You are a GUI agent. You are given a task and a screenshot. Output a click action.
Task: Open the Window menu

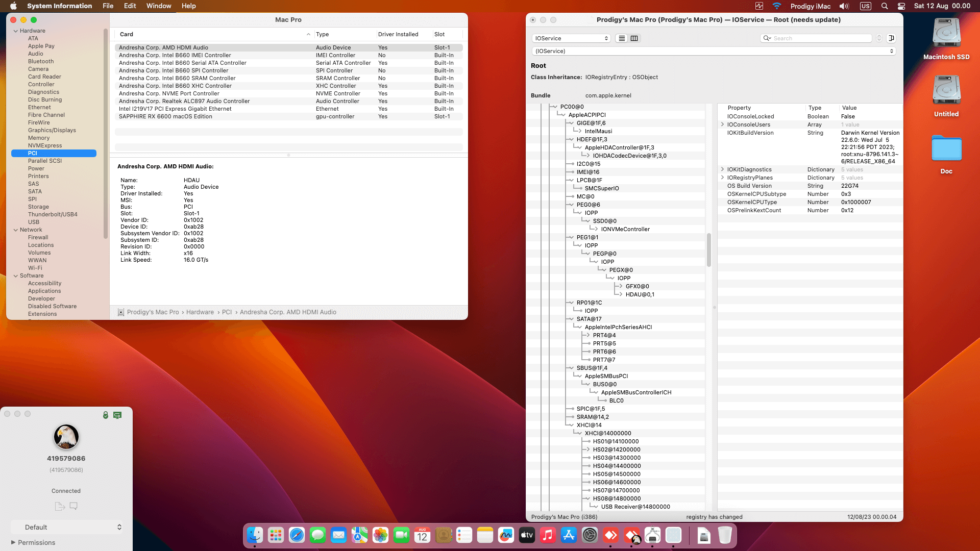(x=159, y=6)
